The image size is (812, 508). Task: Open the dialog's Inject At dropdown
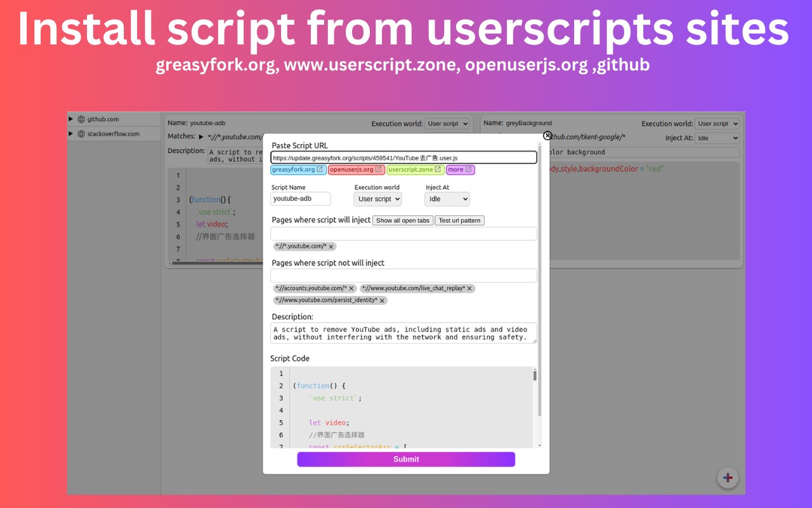pos(447,199)
